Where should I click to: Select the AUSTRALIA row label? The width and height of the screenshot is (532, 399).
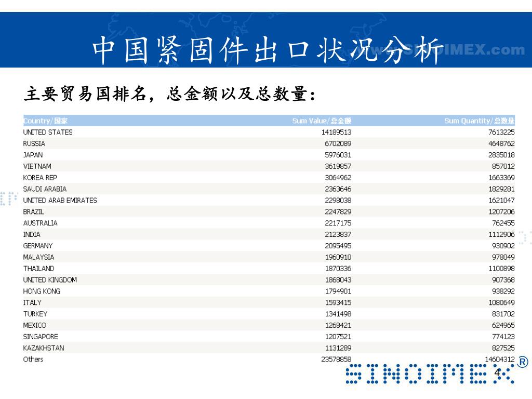41,223
